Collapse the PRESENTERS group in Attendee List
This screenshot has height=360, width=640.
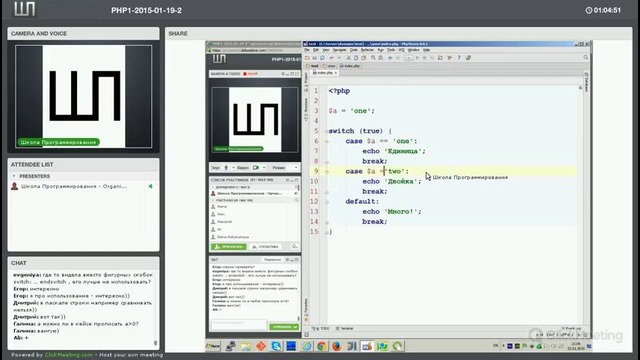(x=14, y=176)
